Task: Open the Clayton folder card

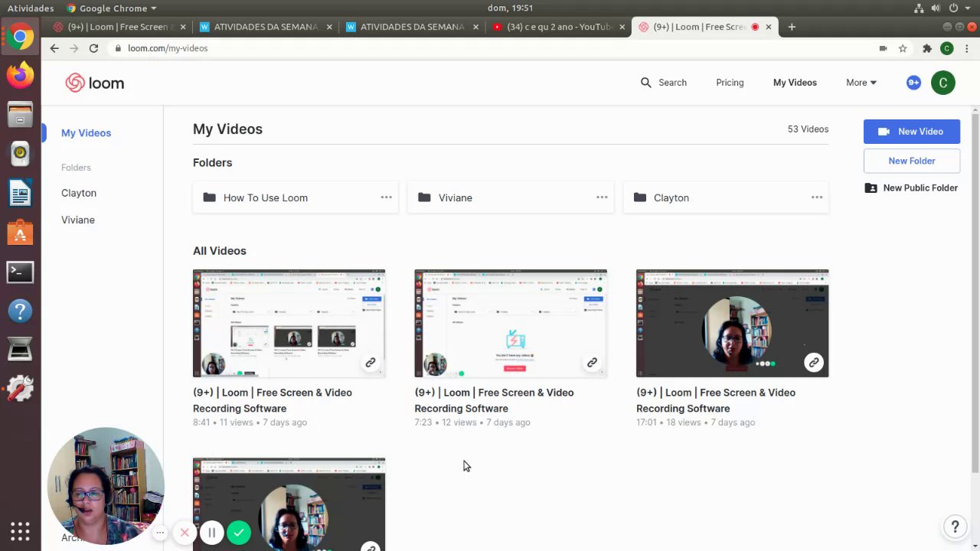Action: [726, 197]
